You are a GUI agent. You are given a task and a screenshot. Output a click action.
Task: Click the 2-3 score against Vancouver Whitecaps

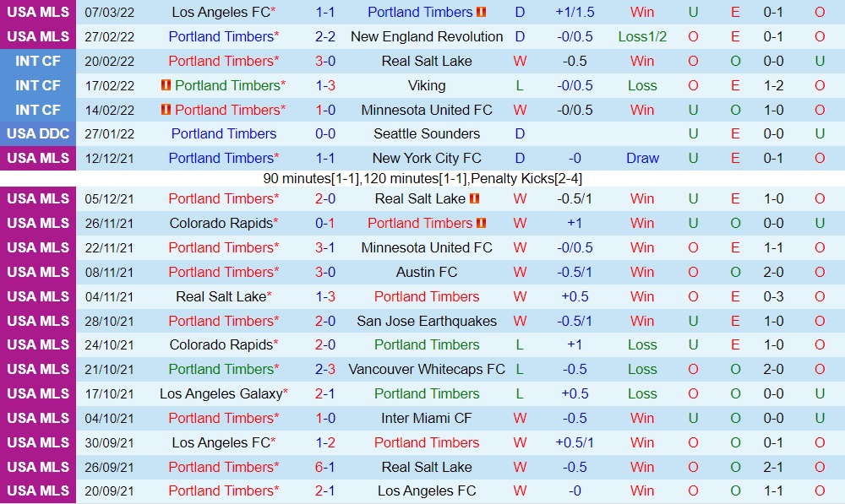tap(325, 369)
